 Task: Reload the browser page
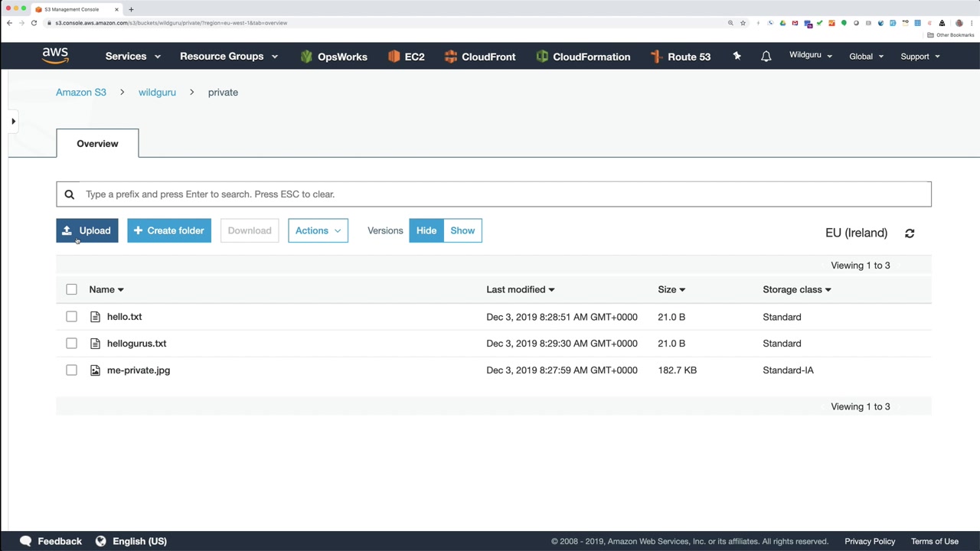click(x=34, y=23)
